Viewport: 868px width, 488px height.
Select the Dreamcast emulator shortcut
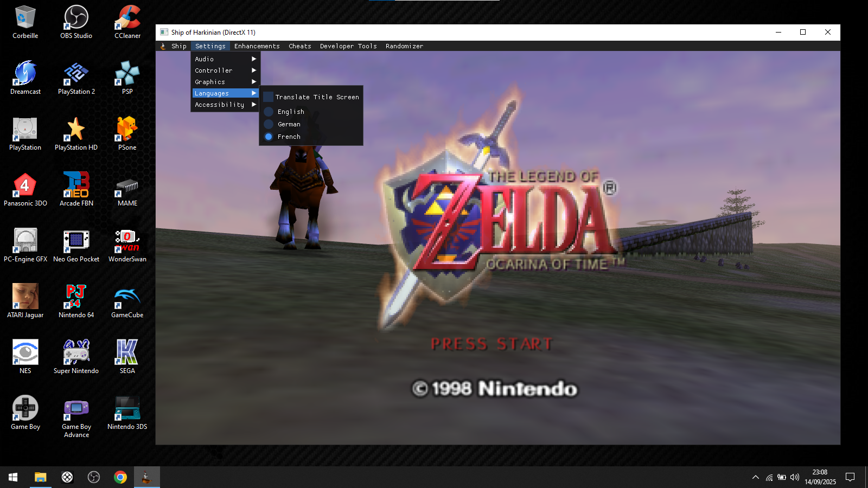tap(25, 78)
